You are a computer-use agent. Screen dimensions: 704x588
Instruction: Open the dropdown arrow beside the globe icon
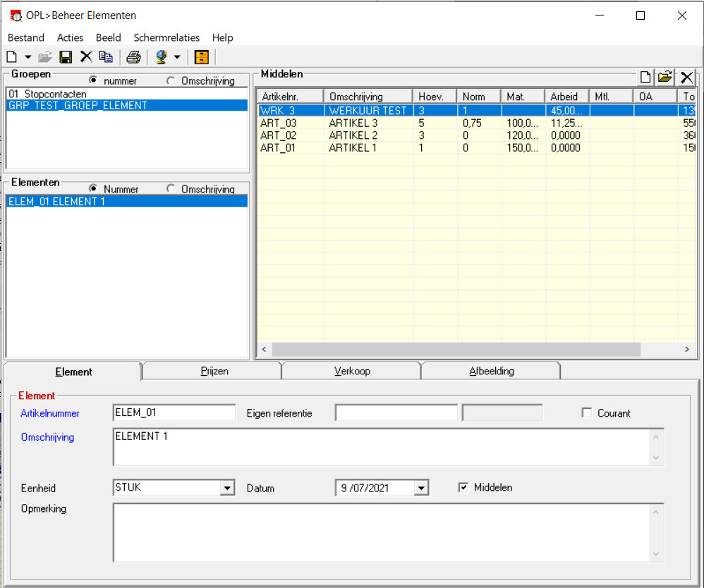(x=177, y=57)
